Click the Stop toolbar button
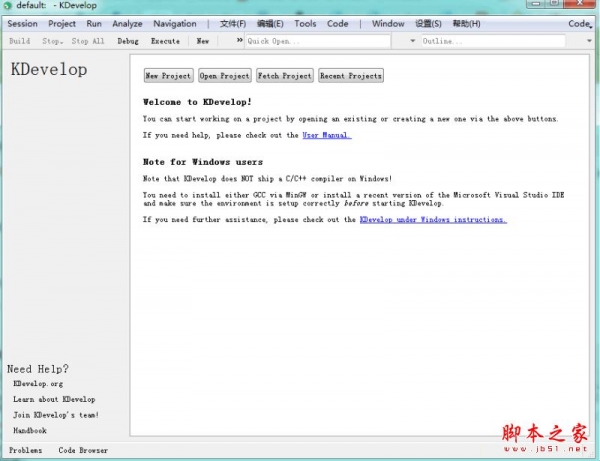The height and width of the screenshot is (461, 600). point(52,41)
